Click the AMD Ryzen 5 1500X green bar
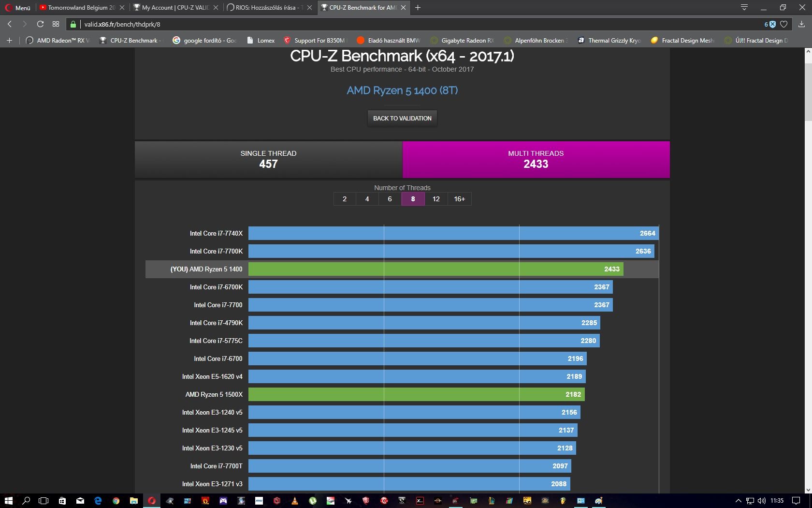Screen dimensions: 812x508 coord(417,394)
